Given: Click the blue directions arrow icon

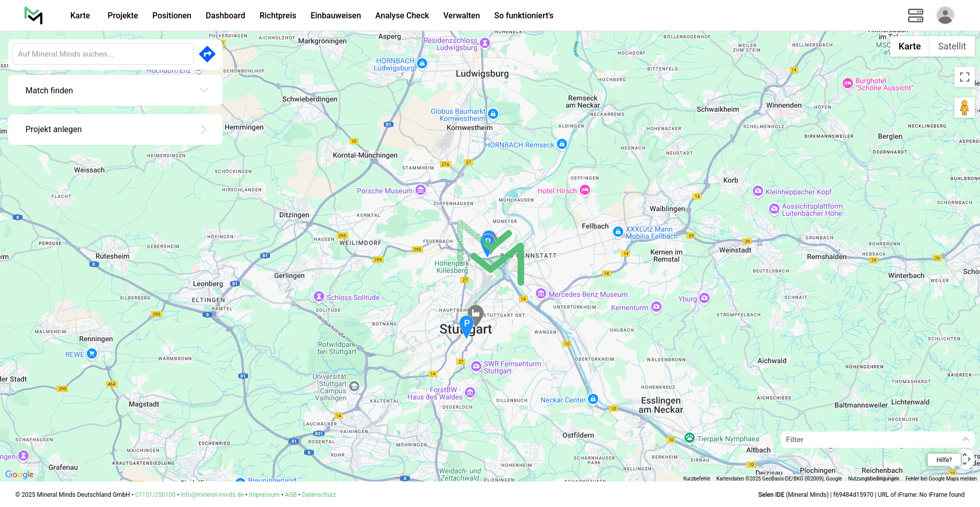Looking at the screenshot, I should [207, 54].
